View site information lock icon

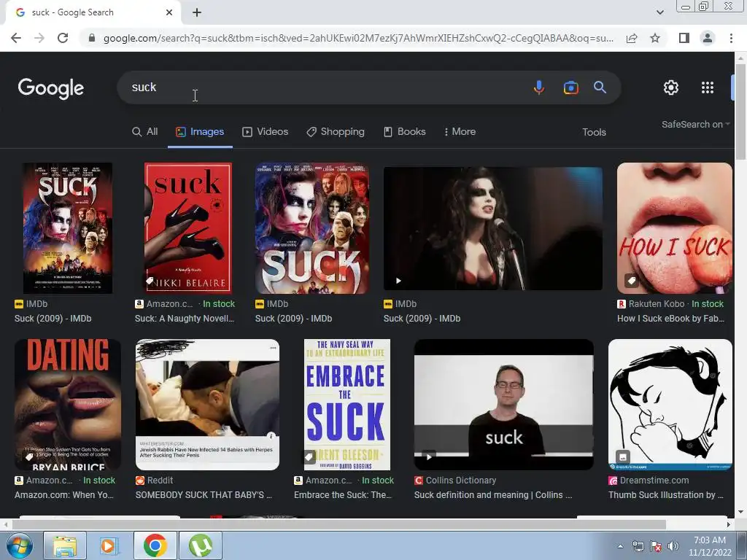click(x=92, y=38)
